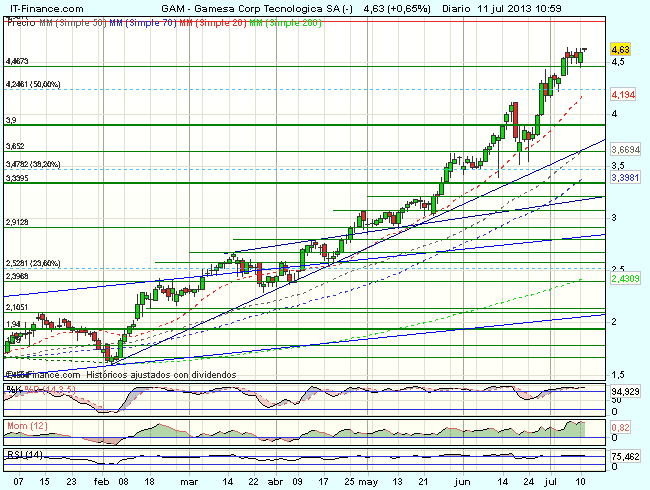650x490 pixels.
Task: Click the red 4,194 moving average value
Action: (623, 93)
